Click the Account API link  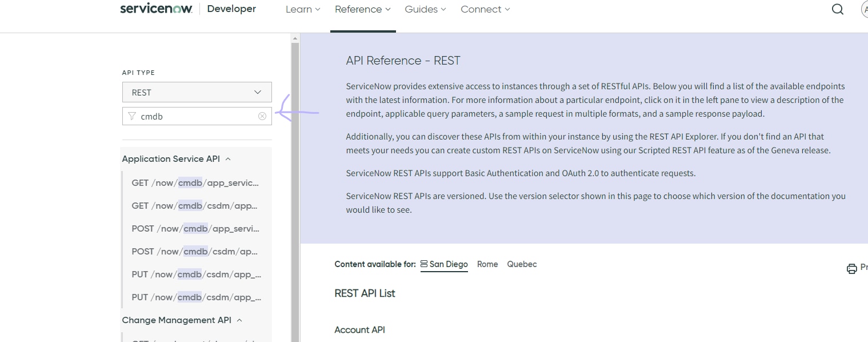(359, 330)
